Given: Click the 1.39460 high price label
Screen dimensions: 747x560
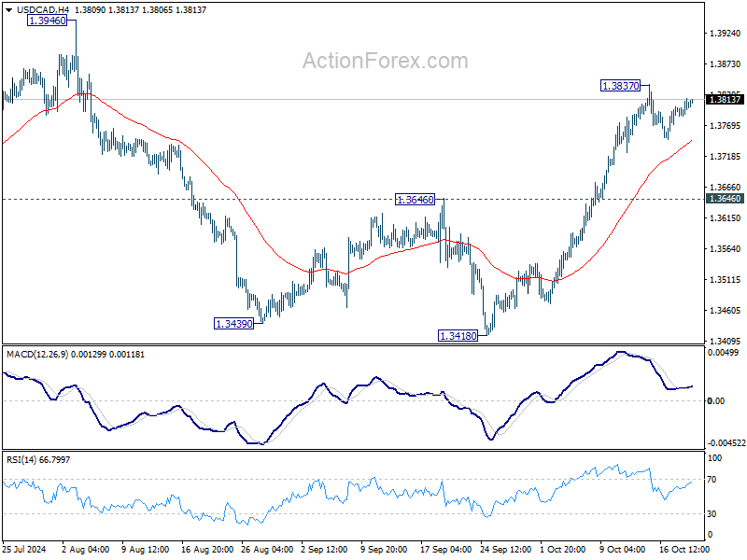Looking at the screenshot, I should pyautogui.click(x=48, y=21).
